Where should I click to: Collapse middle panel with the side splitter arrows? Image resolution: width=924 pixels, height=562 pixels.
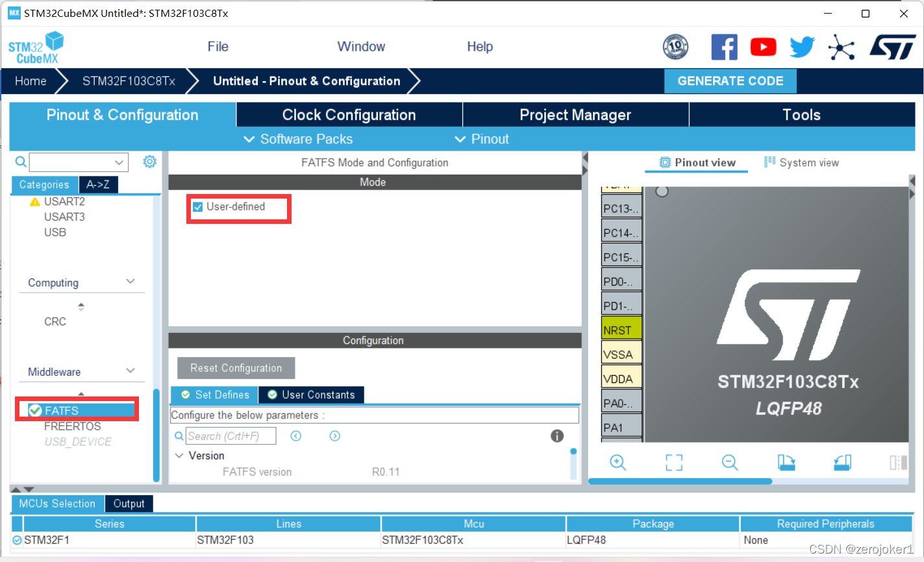point(585,164)
